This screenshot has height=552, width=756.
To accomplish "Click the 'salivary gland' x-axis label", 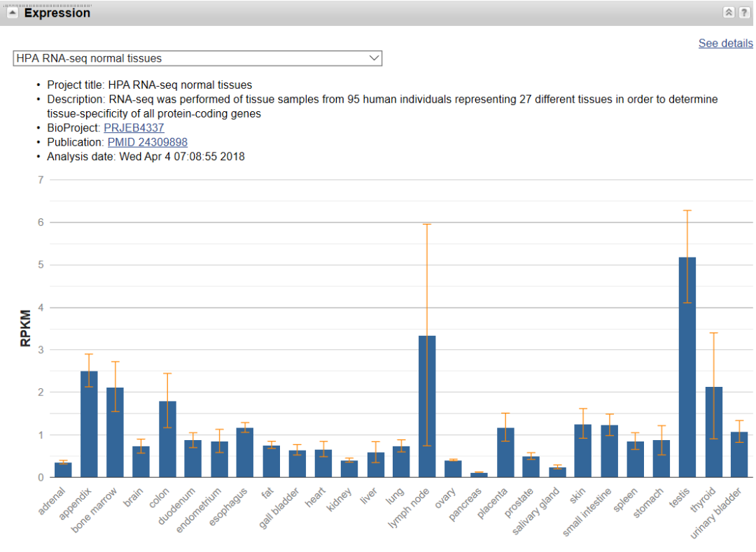I will point(535,511).
